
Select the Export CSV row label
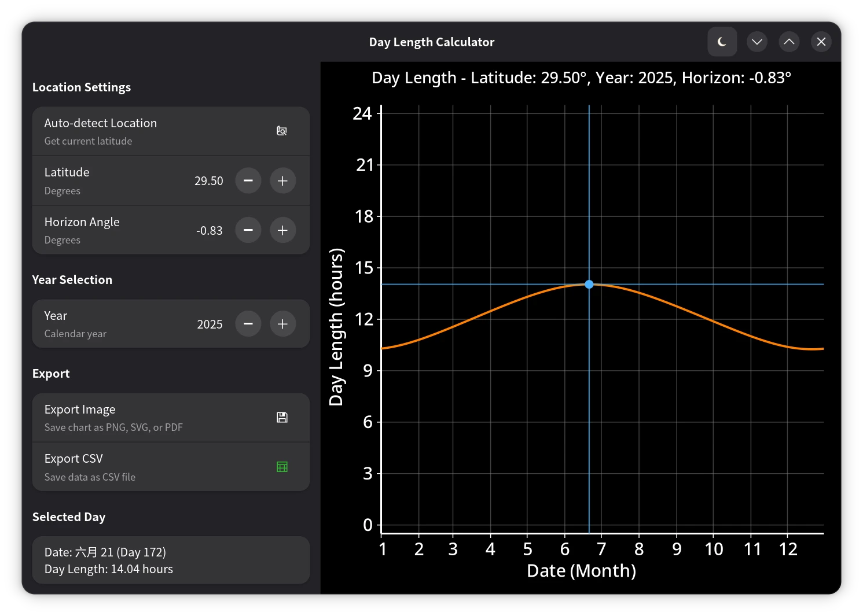pos(74,459)
